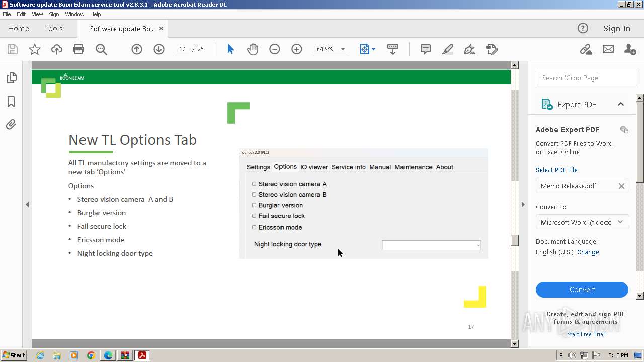
Task: Open the Help question mark icon
Action: click(x=583, y=28)
